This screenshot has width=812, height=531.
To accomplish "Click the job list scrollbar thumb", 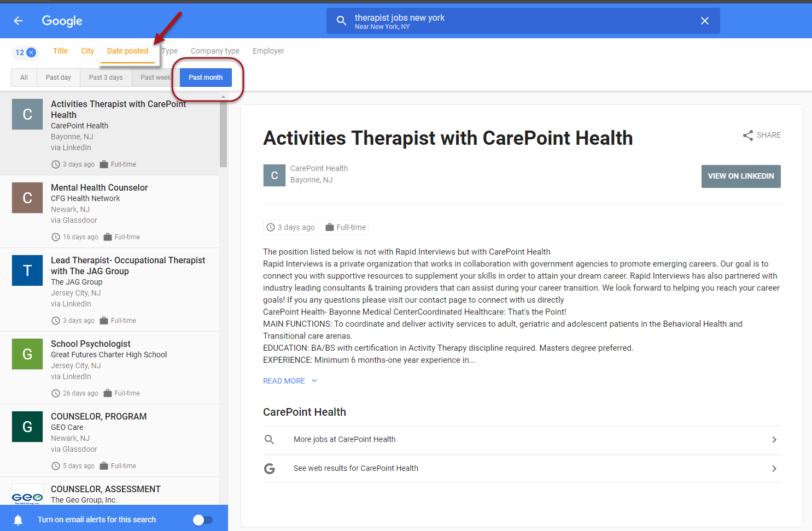I will pyautogui.click(x=223, y=134).
